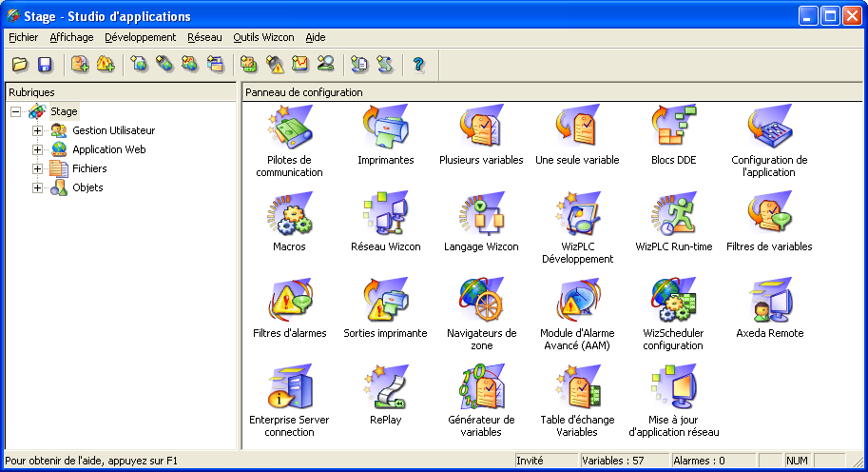Click 'Variables : 57' status entry
Viewport: 868px width, 472px height.
tap(624, 461)
